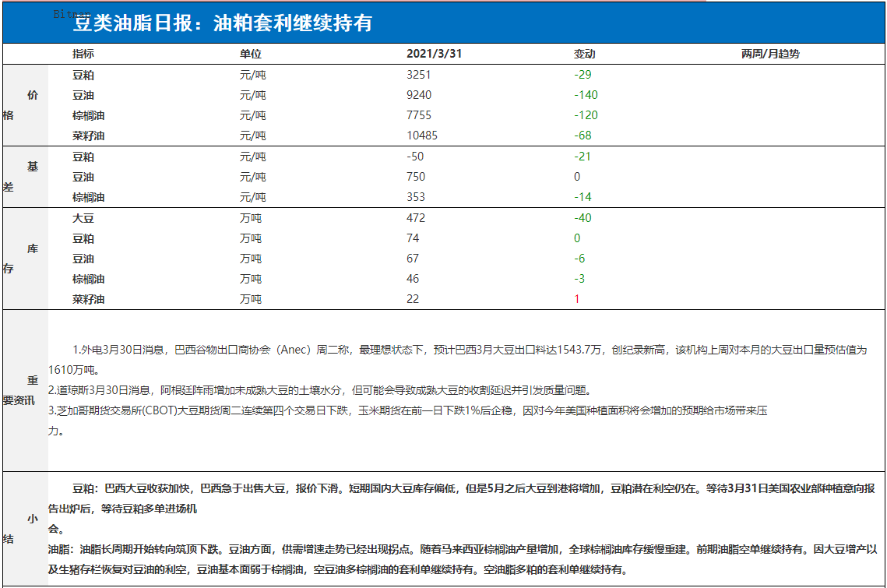This screenshot has height=588, width=887.
Task: Click the -120 change value
Action: (586, 115)
